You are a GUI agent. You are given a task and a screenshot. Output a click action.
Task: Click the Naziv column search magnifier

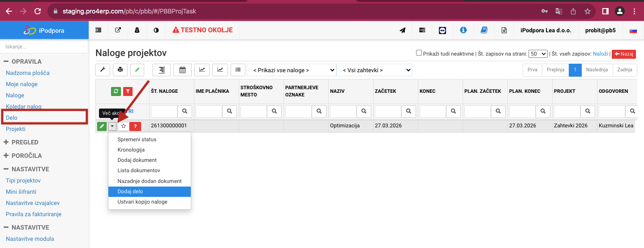(364, 111)
